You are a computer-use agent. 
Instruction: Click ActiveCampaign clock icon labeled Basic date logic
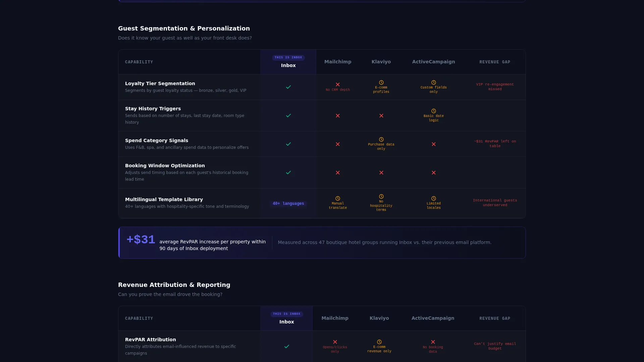pyautogui.click(x=433, y=111)
